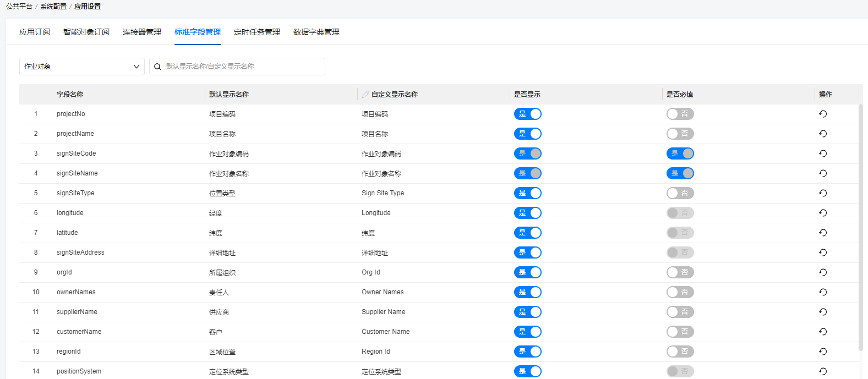Reset the signSiteType field row
The image size is (868, 379).
(823, 193)
